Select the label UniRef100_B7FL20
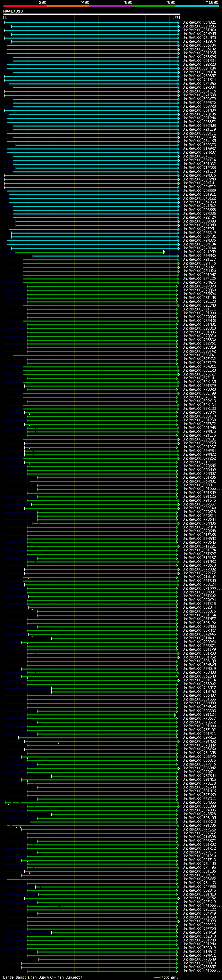The width and height of the screenshot is (222, 980). [x=199, y=278]
